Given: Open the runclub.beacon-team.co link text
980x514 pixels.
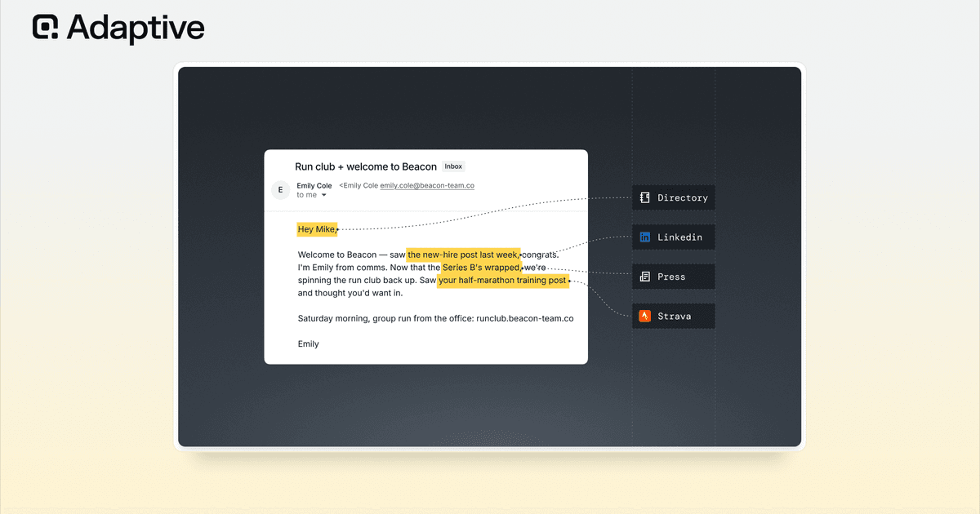Looking at the screenshot, I should click(x=525, y=318).
